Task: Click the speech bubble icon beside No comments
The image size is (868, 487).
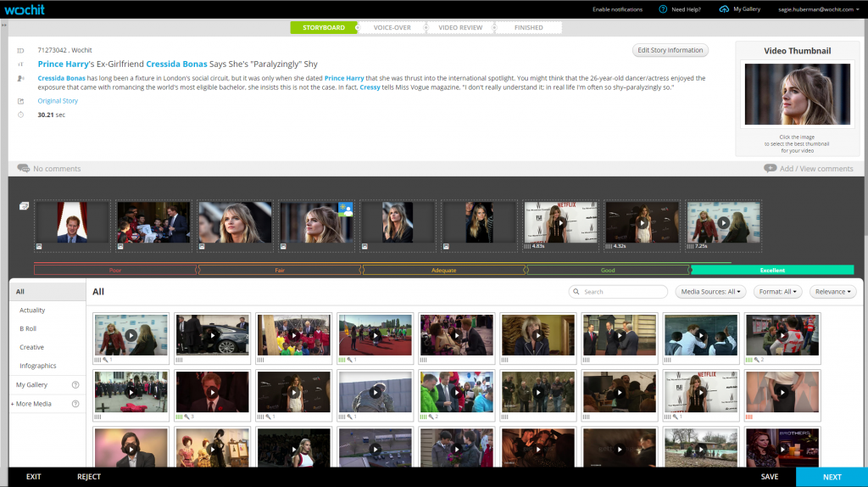Action: click(23, 168)
